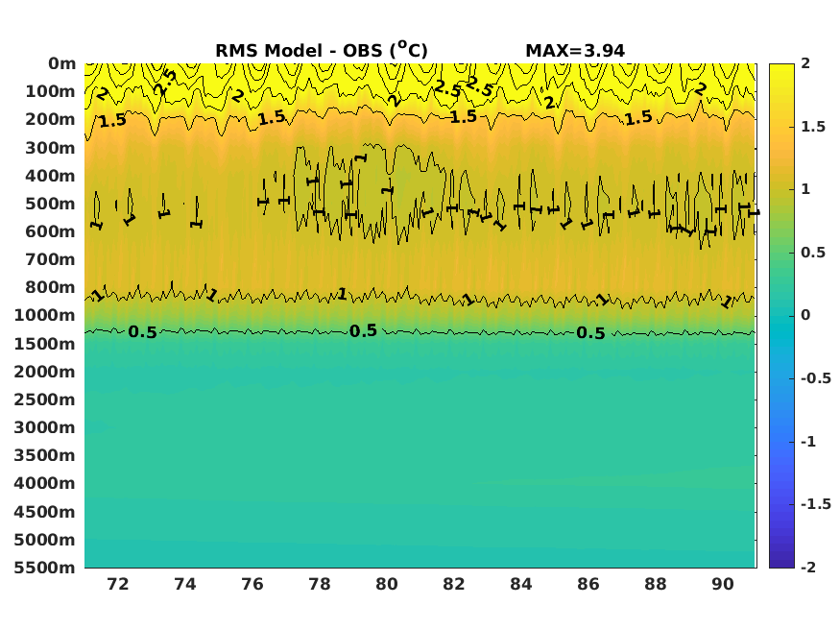Select the "3000m" depth axis label

tap(45, 427)
